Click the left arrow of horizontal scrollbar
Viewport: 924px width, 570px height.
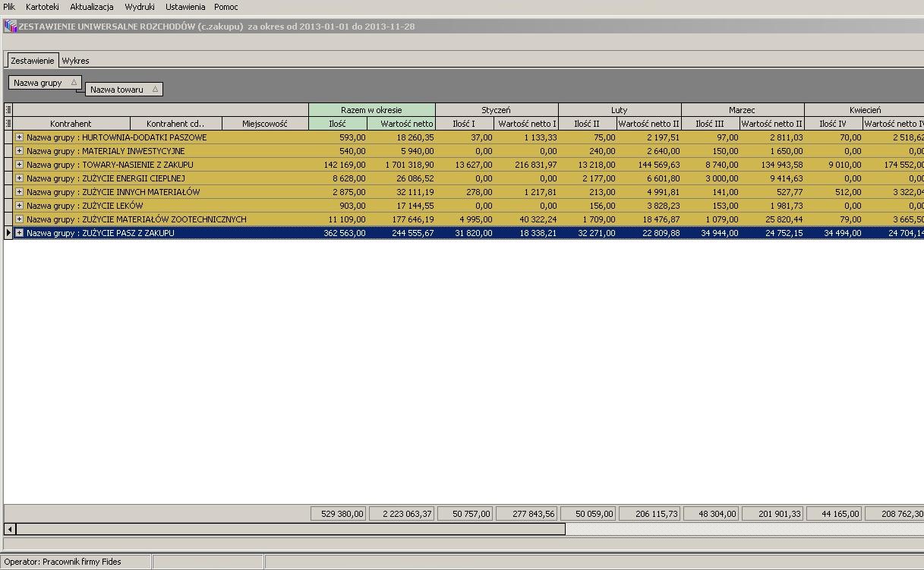pyautogui.click(x=10, y=529)
